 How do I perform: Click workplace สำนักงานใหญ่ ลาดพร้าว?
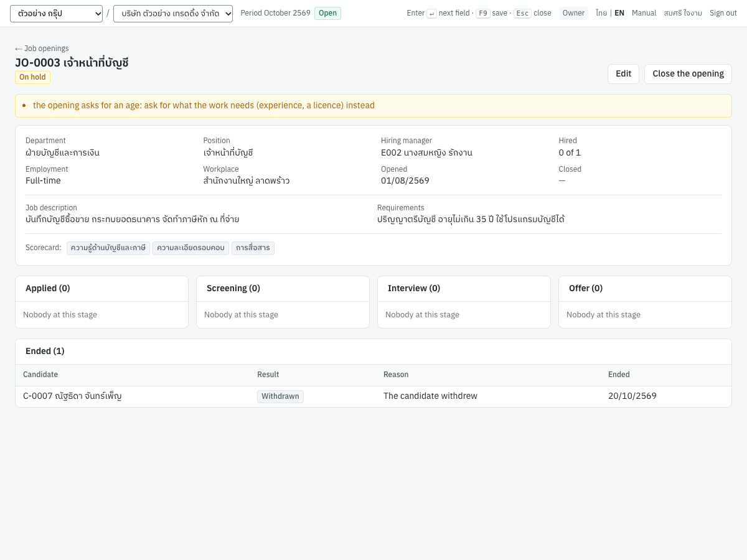[x=247, y=181]
